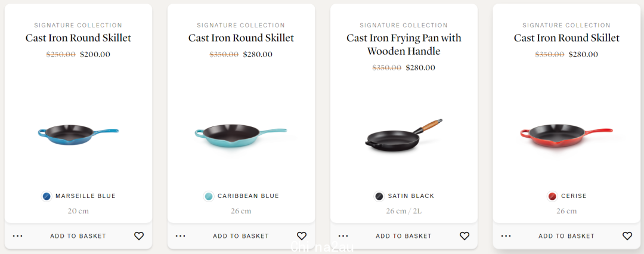Viewport: 644px width, 254px height.
Task: Select the Marseille Blue color swatch
Action: (47, 196)
